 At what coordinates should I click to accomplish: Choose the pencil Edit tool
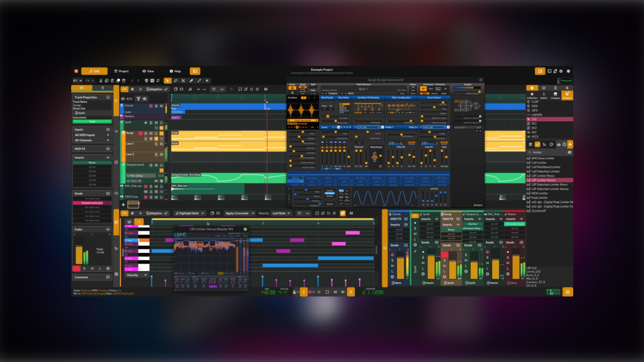(x=175, y=81)
